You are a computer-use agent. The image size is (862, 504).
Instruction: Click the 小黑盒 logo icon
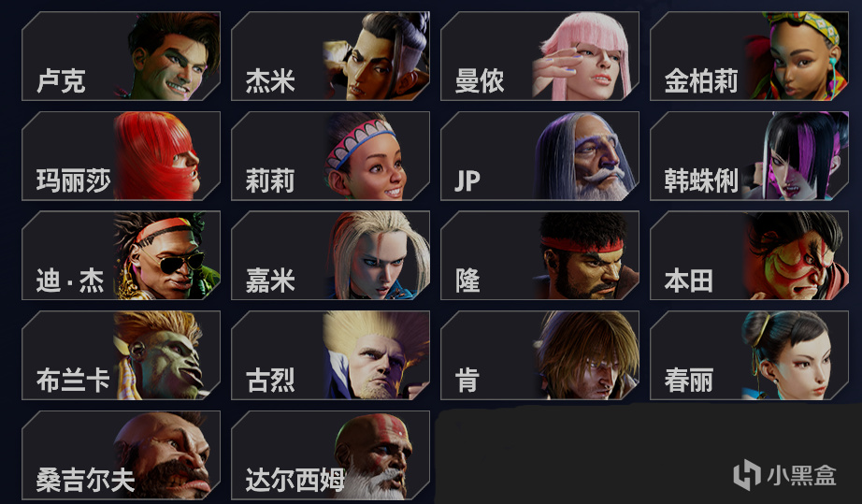coord(747,475)
